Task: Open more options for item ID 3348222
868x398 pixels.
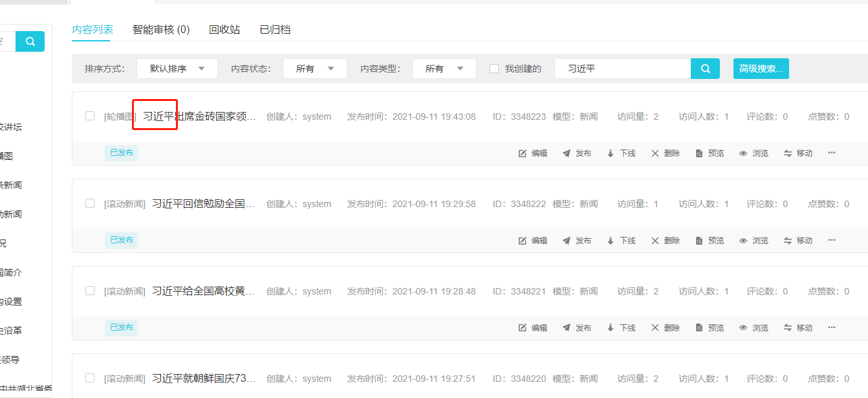Action: tap(832, 241)
